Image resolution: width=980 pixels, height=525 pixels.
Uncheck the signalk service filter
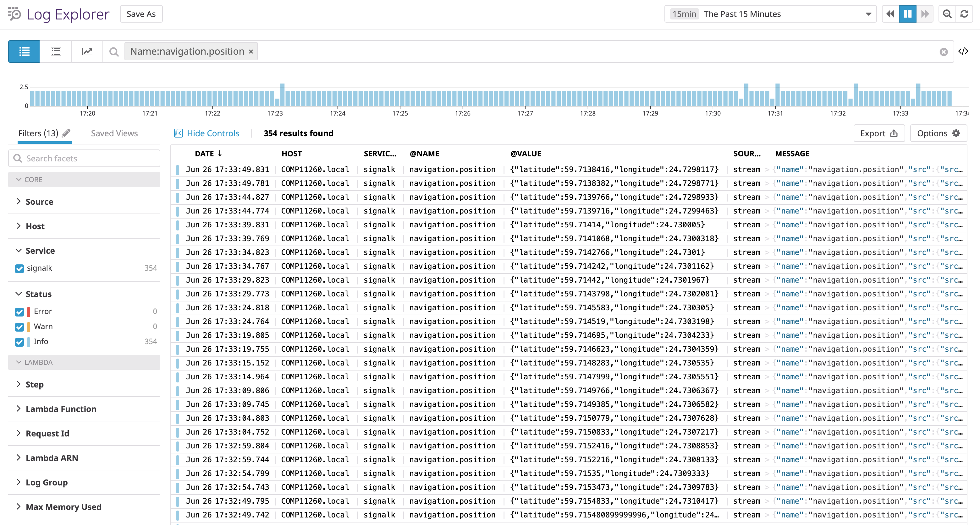19,269
